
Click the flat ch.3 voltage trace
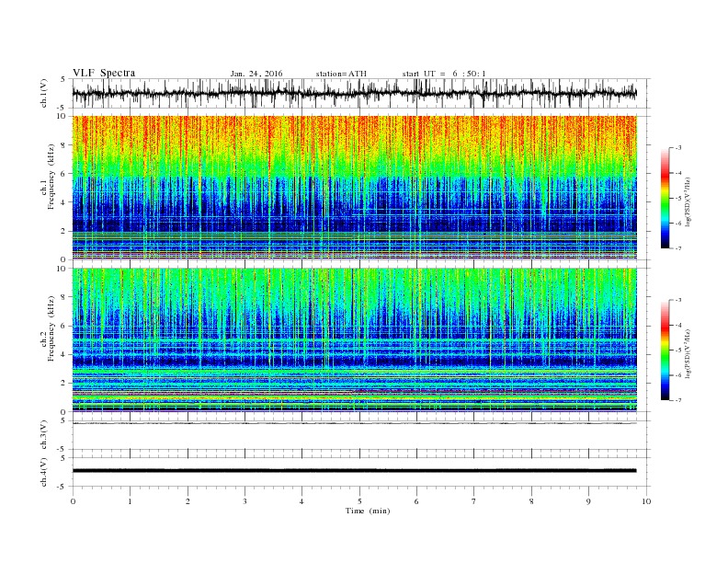pos(354,423)
